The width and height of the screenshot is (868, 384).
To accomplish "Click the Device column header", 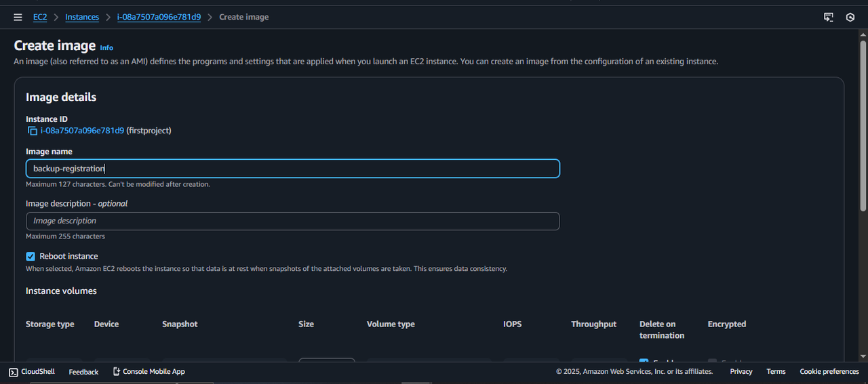I will (106, 324).
